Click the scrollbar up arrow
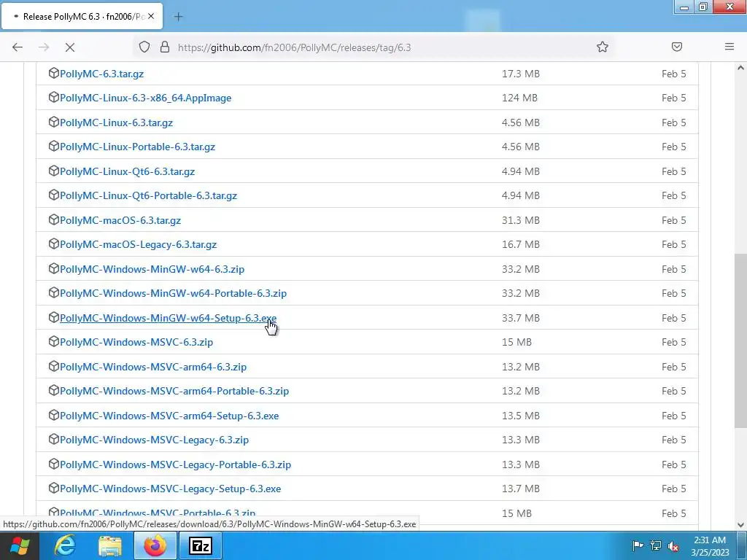Image resolution: width=747 pixels, height=560 pixels. click(x=740, y=68)
